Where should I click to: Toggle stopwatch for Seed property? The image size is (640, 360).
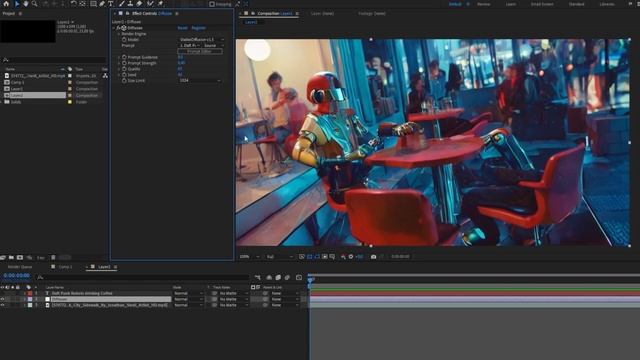pyautogui.click(x=124, y=75)
